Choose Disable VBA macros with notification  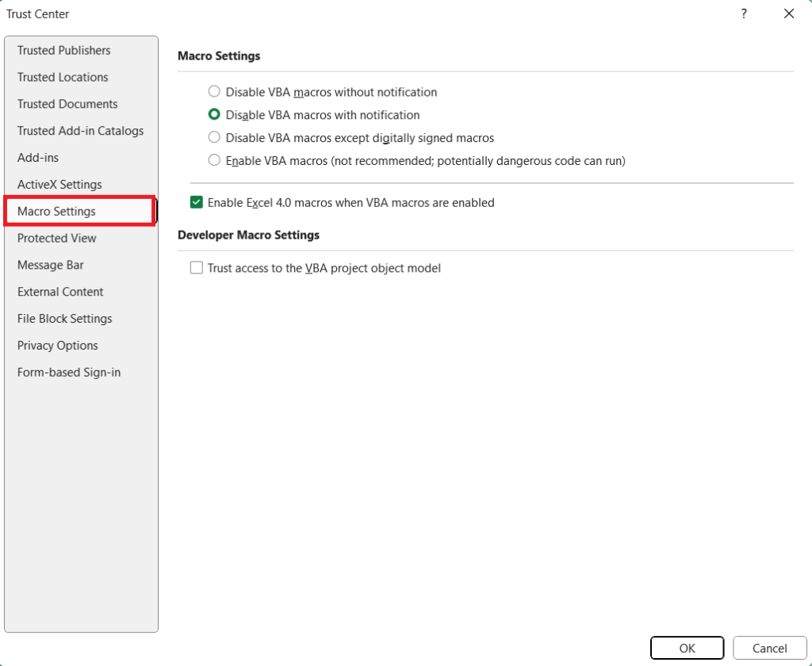coord(213,114)
